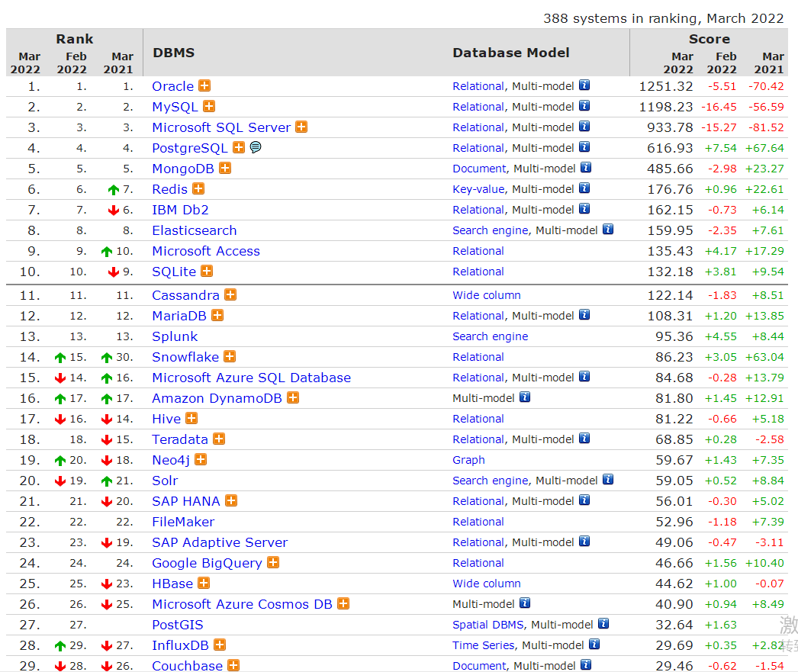This screenshot has width=798, height=672.
Task: Click the Spatial DBMS link in the PostGIS row
Action: [x=488, y=625]
